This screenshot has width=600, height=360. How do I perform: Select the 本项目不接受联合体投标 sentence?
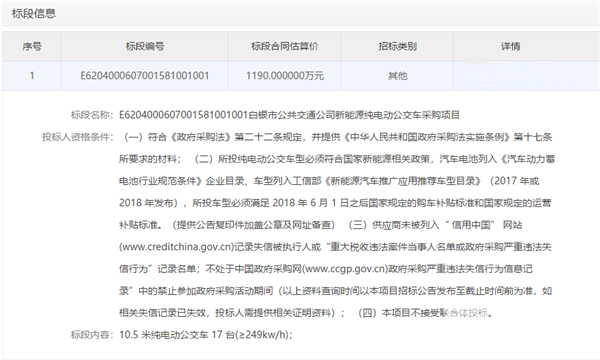point(435,313)
